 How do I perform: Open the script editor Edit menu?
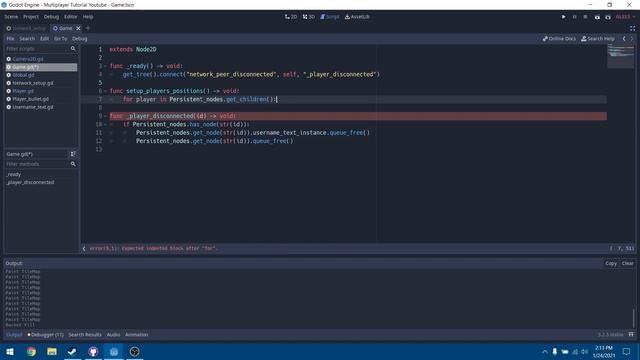(44, 38)
